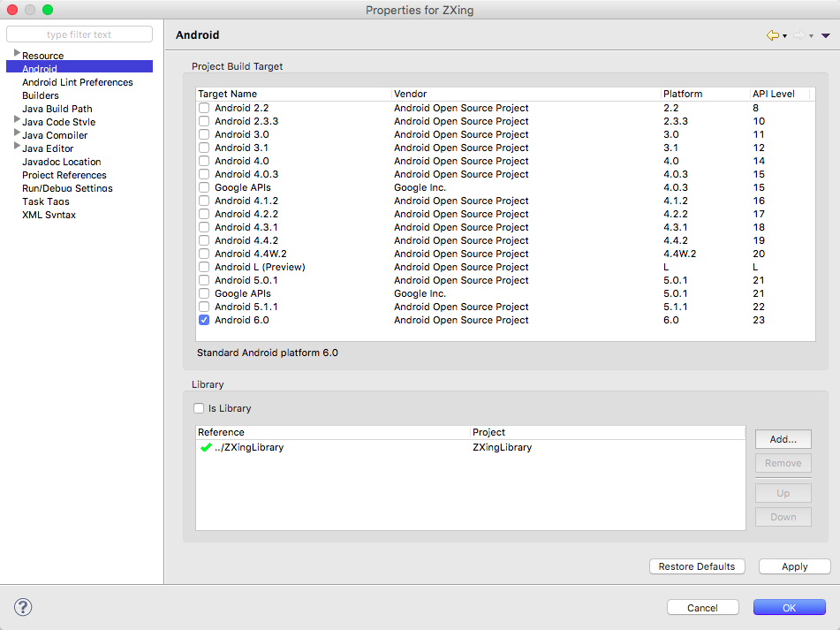This screenshot has height=630, width=840.
Task: Check the Android 3.1 target checkbox
Action: point(204,148)
